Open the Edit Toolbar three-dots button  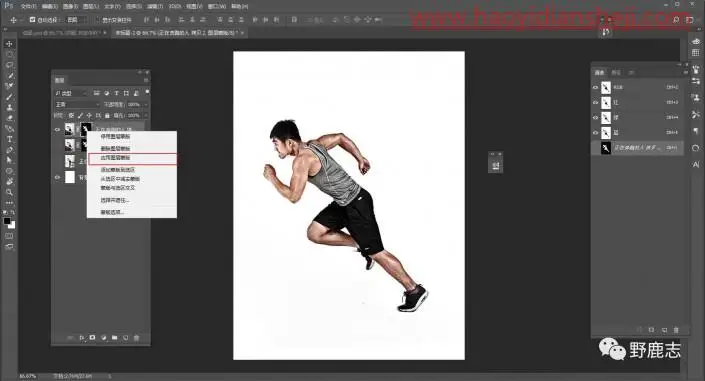tap(9, 202)
